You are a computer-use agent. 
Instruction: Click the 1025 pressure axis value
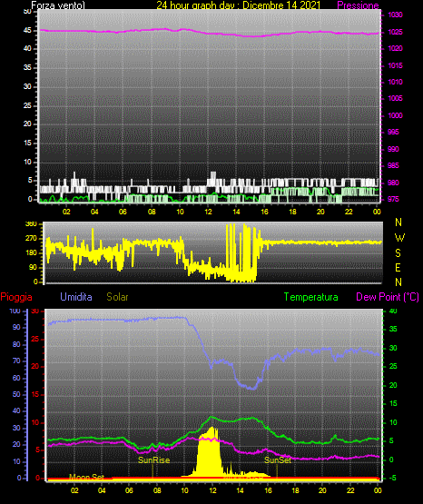coord(395,32)
